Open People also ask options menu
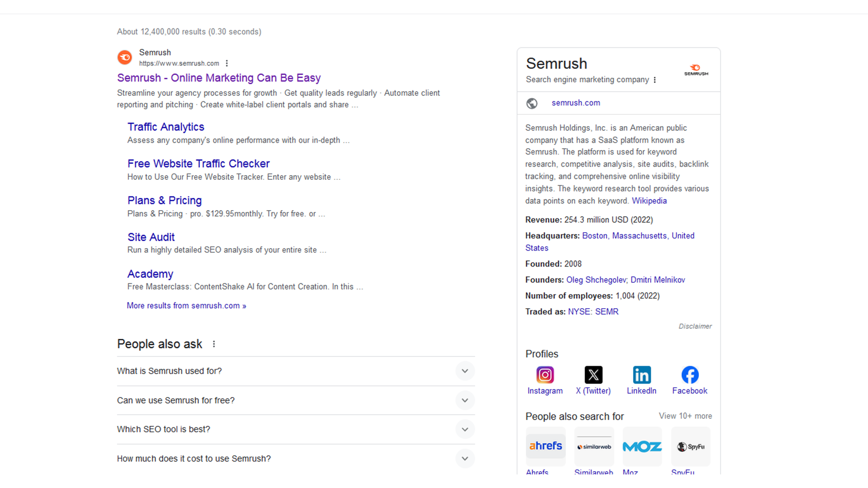Image resolution: width=868 pixels, height=488 pixels. [x=214, y=344]
